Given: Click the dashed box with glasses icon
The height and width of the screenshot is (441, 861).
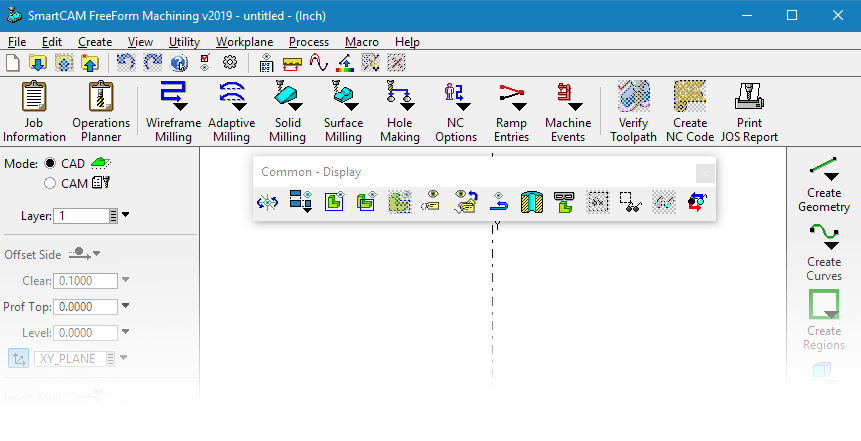Looking at the screenshot, I should [x=630, y=202].
